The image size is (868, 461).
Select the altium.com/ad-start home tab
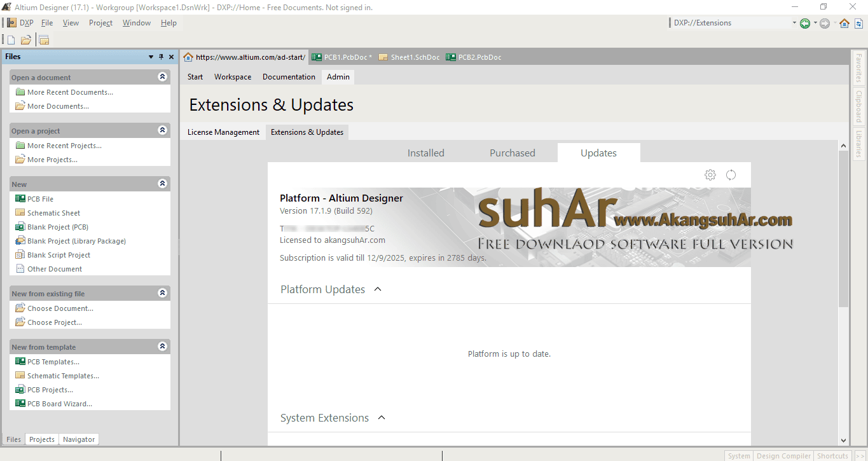click(x=245, y=57)
